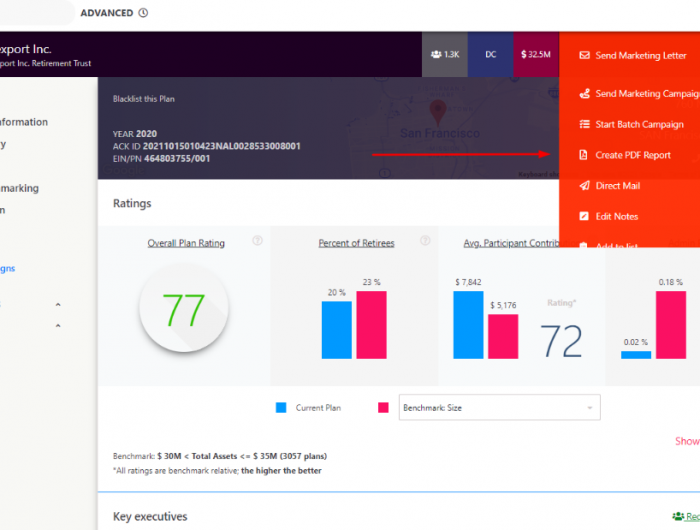
Task: Click help icon next to Percent of Retirees
Action: click(x=425, y=241)
